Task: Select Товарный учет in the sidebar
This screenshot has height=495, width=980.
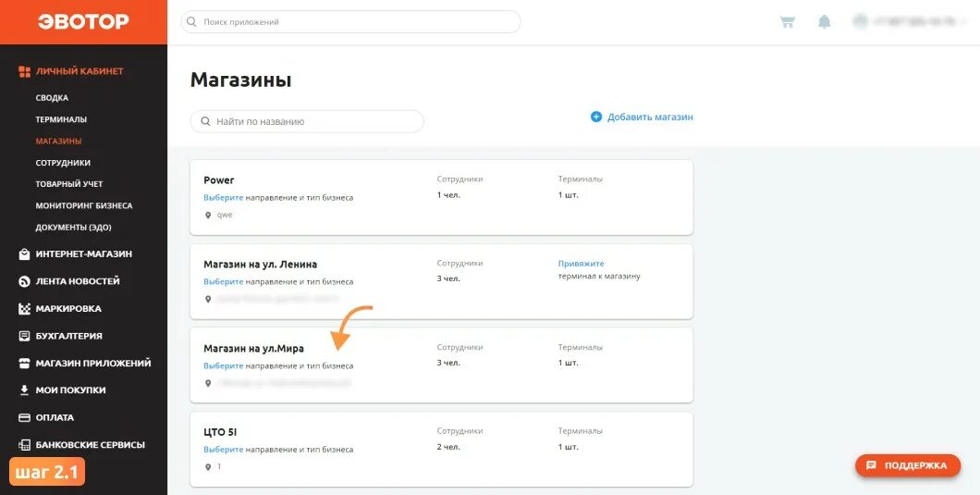Action: tap(69, 184)
